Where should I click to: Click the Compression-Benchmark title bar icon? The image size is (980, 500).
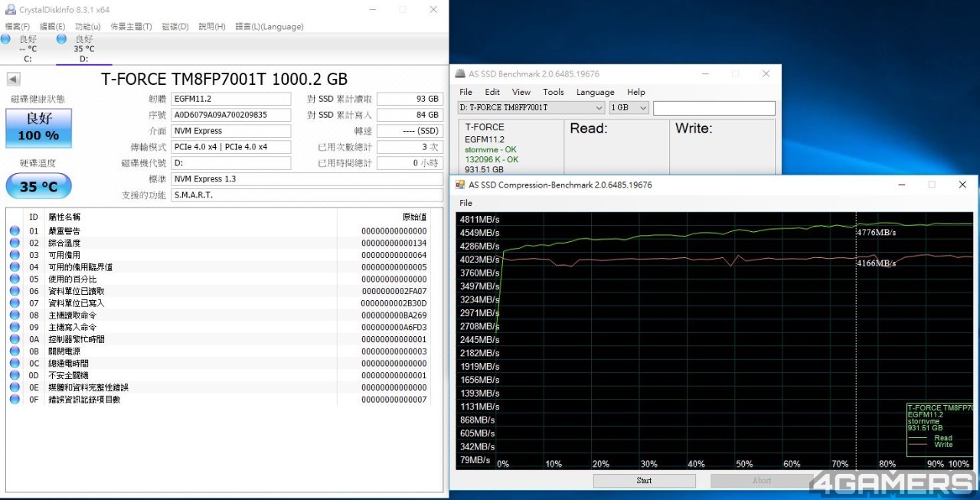(460, 185)
